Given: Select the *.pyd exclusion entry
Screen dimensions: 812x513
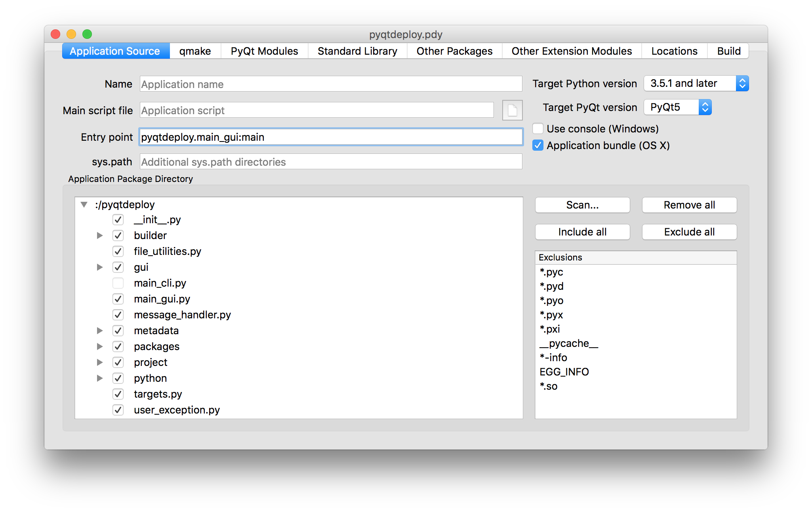Looking at the screenshot, I should click(x=552, y=286).
